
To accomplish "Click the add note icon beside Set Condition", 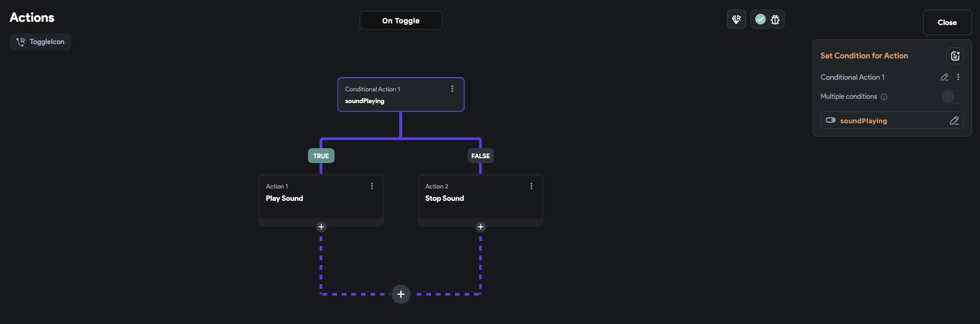I will coord(955,56).
